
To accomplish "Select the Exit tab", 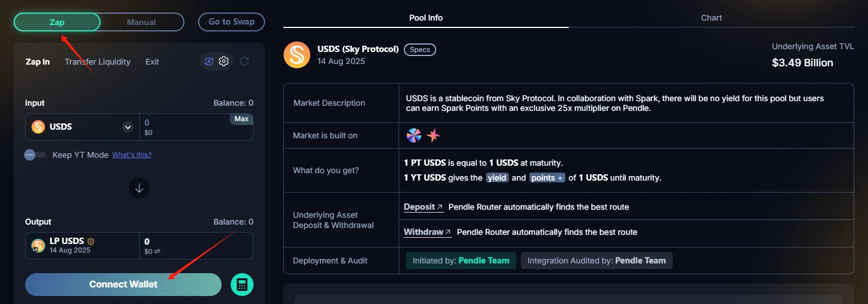I will tap(152, 62).
